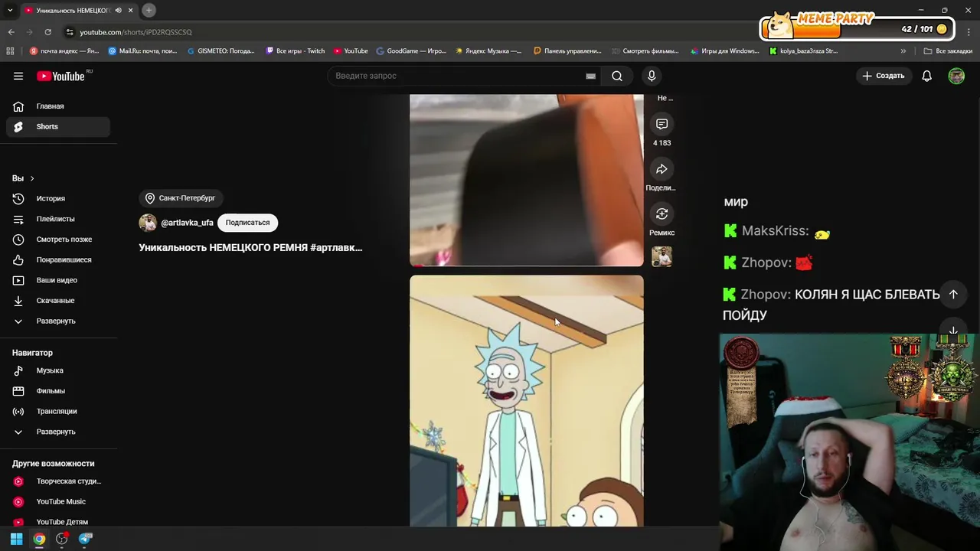Open Смотреть позже list

58,239
